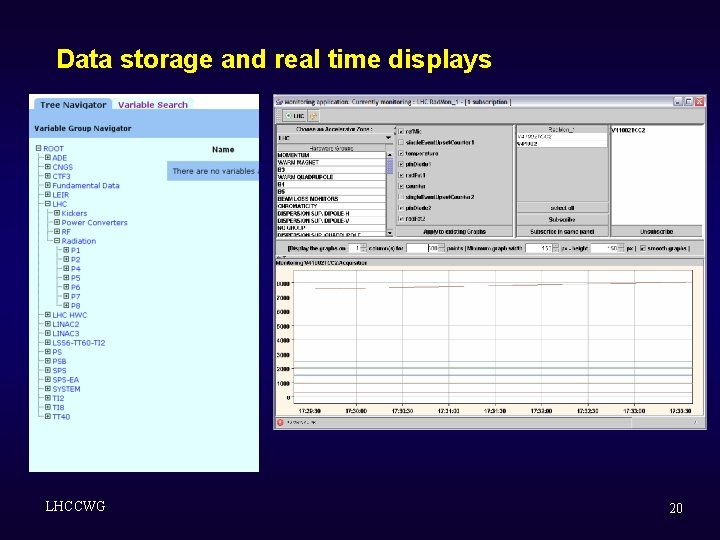Click the columns stepper arrows
The height and width of the screenshot is (540, 720).
pyautogui.click(x=364, y=248)
